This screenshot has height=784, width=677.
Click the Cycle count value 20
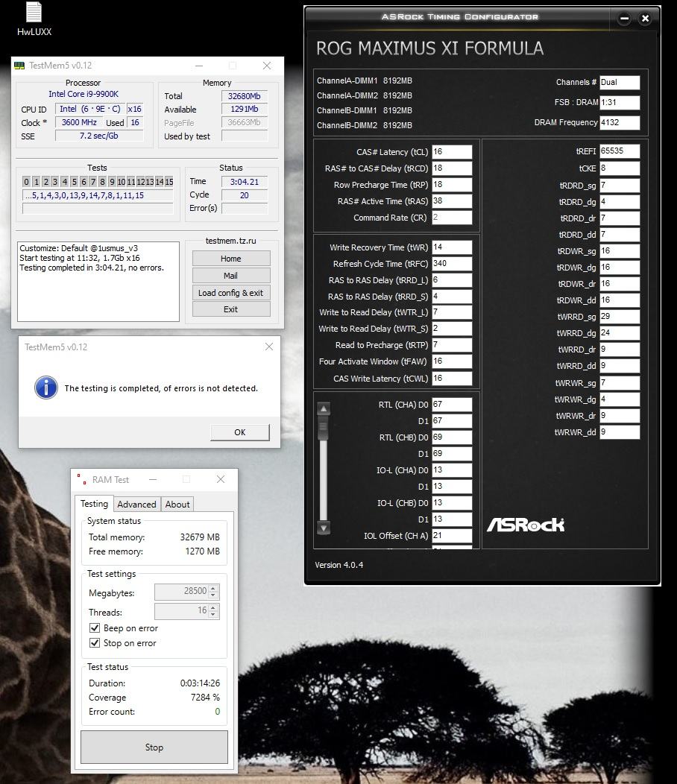click(244, 195)
